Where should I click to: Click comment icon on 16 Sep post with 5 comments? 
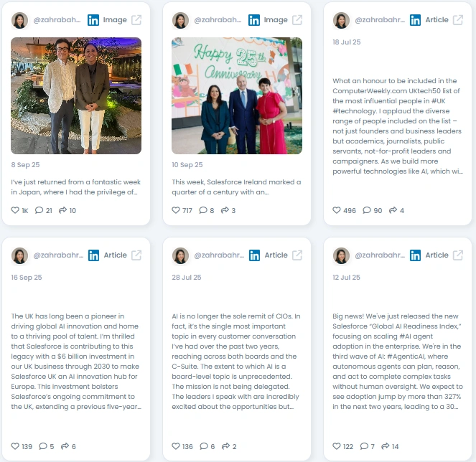[x=43, y=446]
